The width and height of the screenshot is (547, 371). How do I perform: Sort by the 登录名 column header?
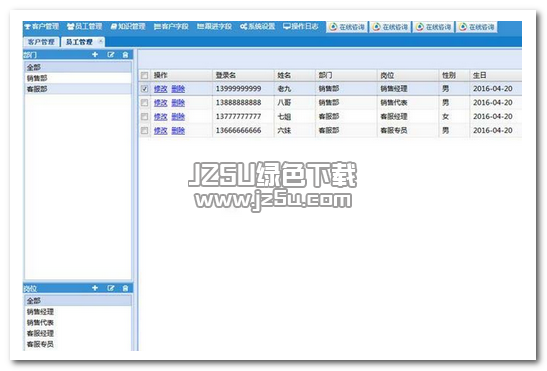pos(243,75)
